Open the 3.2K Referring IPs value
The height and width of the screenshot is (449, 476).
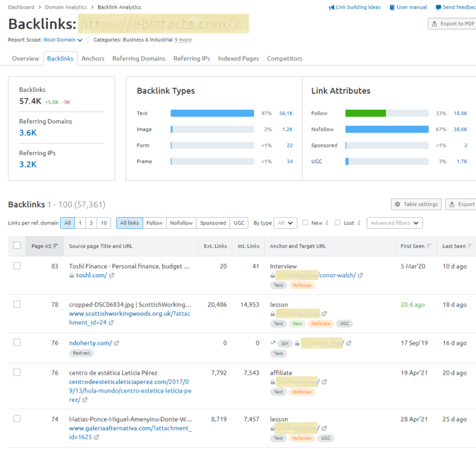point(28,164)
